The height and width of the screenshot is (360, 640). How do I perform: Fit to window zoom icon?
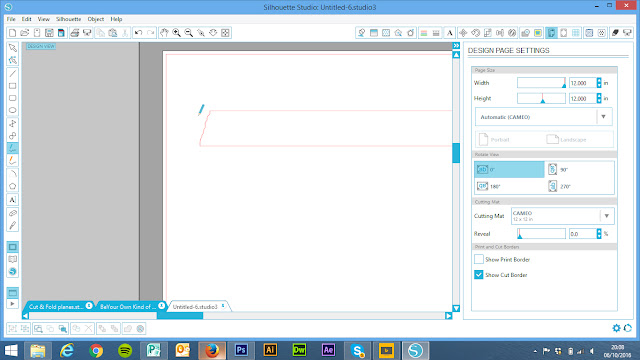(x=225, y=33)
